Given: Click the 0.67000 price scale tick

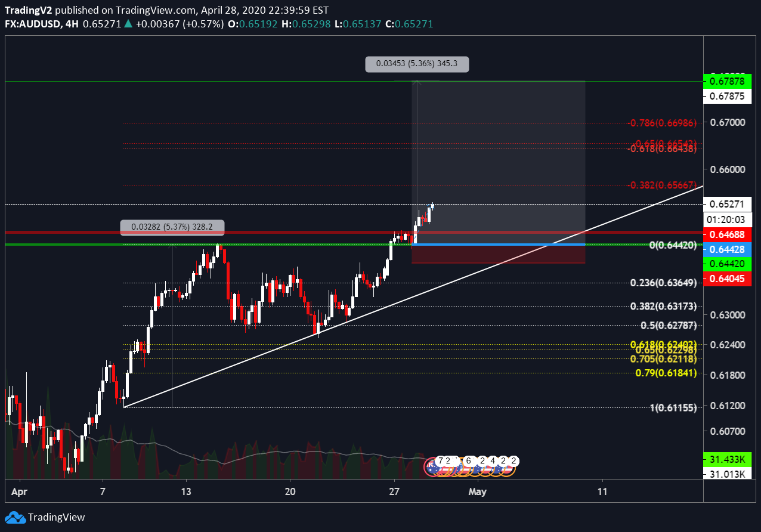Looking at the screenshot, I should tap(727, 122).
